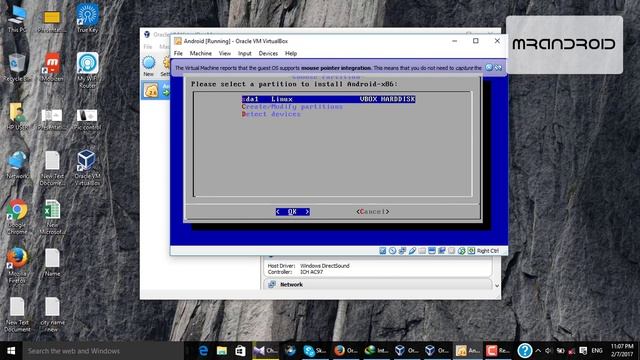Open the Google Chrome desktop shortcut
This screenshot has height=360, width=640.
[x=17, y=217]
